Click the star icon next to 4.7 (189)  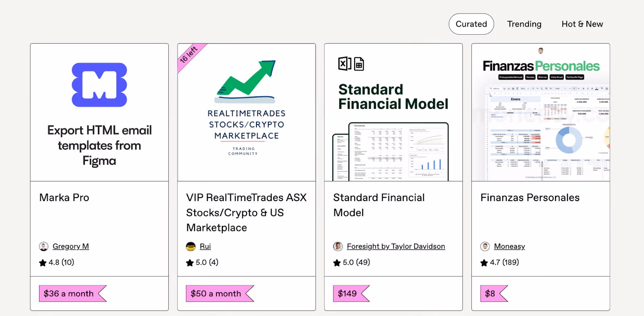(484, 263)
